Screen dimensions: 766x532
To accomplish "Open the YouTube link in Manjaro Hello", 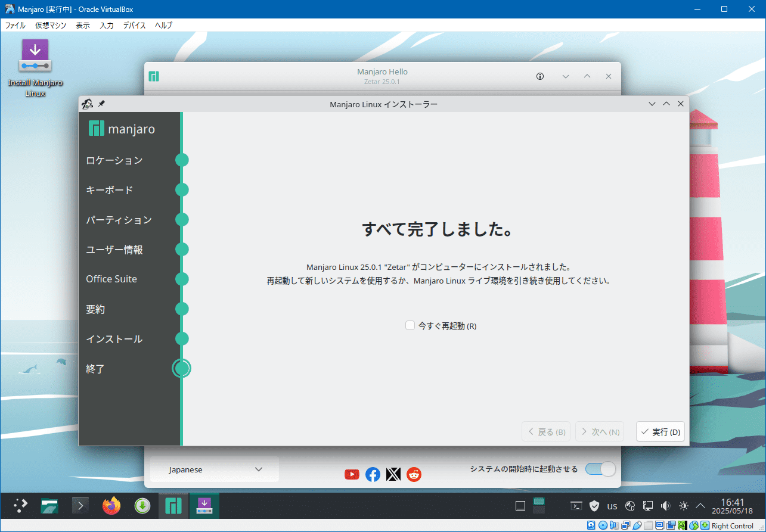I will coord(352,474).
